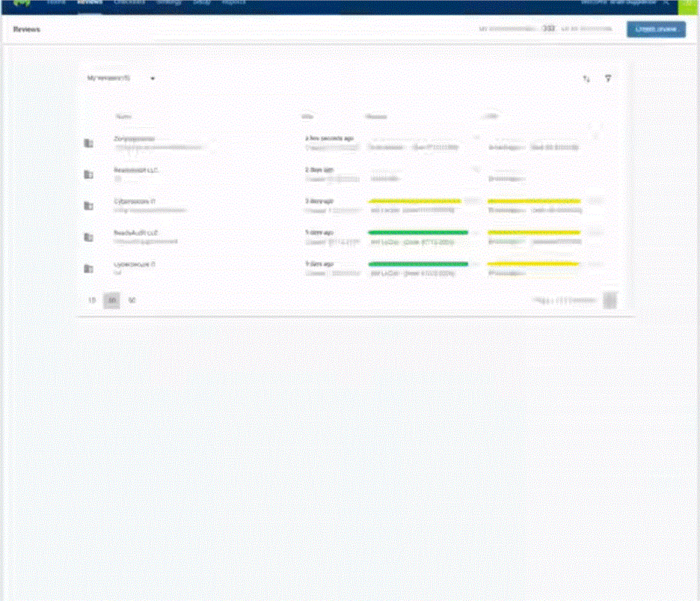Open the Checklists navigation tab

pyautogui.click(x=129, y=2)
